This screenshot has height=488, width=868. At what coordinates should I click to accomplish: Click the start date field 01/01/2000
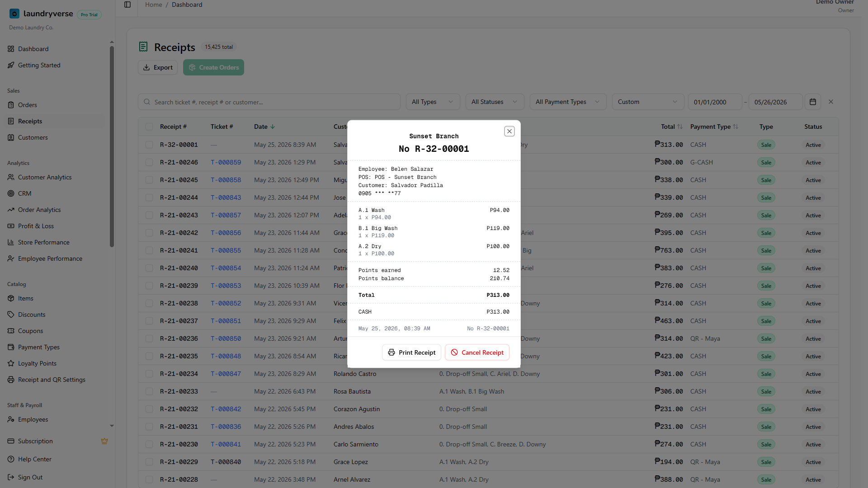pyautogui.click(x=715, y=102)
